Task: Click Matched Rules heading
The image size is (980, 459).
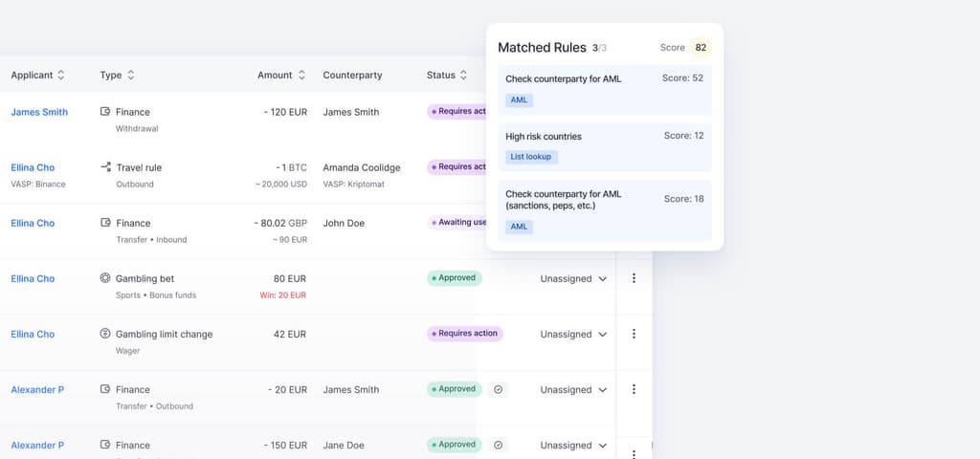Action: pos(542,48)
